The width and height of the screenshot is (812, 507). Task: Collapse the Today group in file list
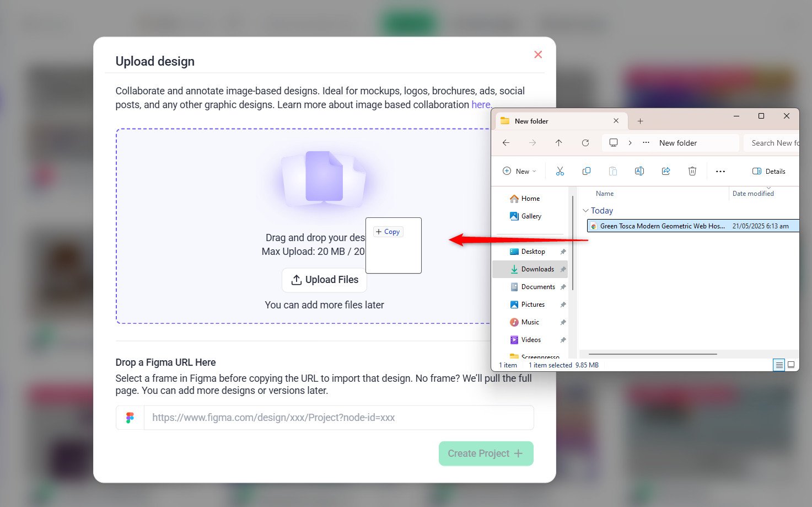[585, 211]
